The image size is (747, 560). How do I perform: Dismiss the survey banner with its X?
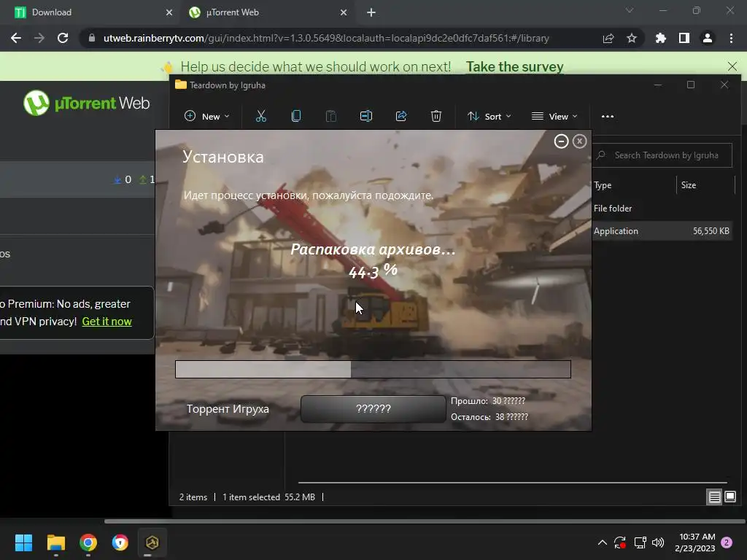click(x=732, y=66)
